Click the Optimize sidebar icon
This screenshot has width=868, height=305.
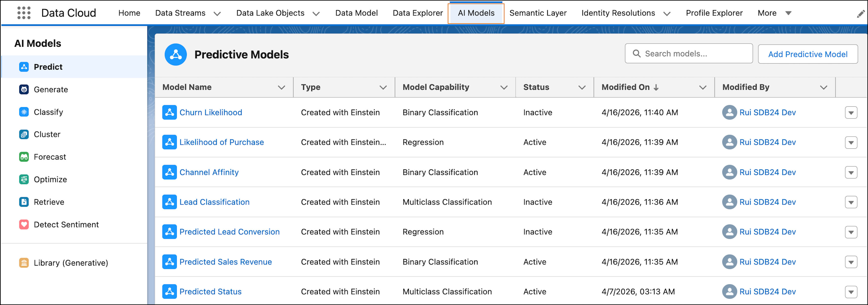24,179
